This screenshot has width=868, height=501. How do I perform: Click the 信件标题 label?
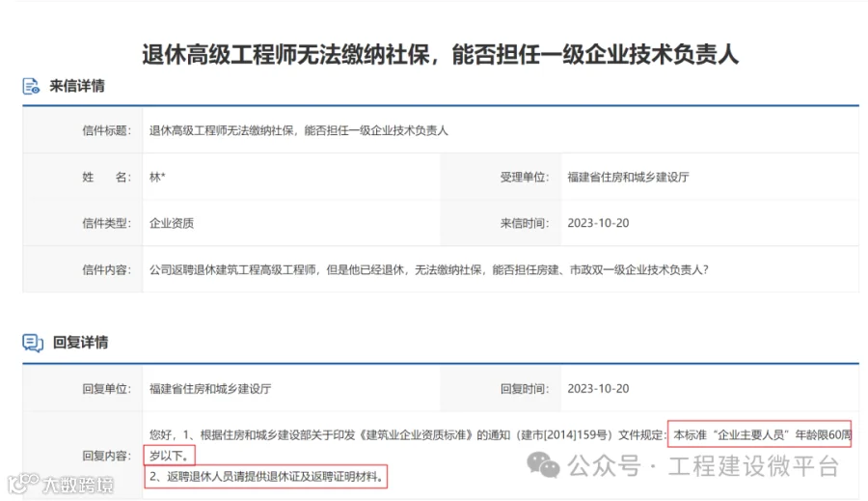pos(107,130)
